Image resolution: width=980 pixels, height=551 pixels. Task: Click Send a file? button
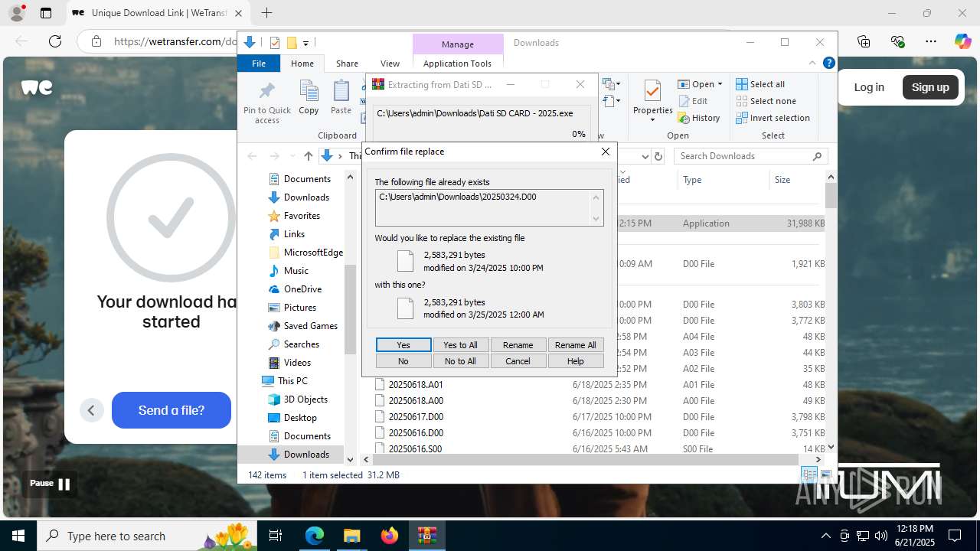(x=171, y=410)
